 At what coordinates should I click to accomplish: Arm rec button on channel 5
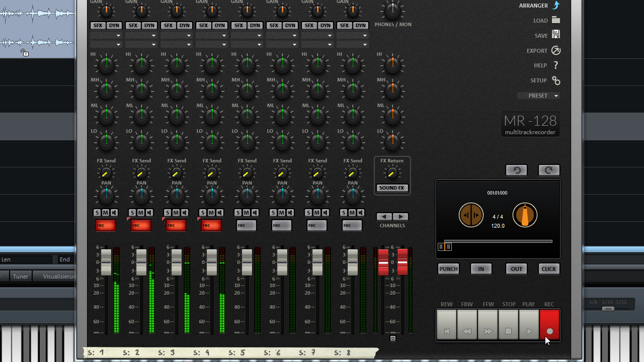[247, 225]
